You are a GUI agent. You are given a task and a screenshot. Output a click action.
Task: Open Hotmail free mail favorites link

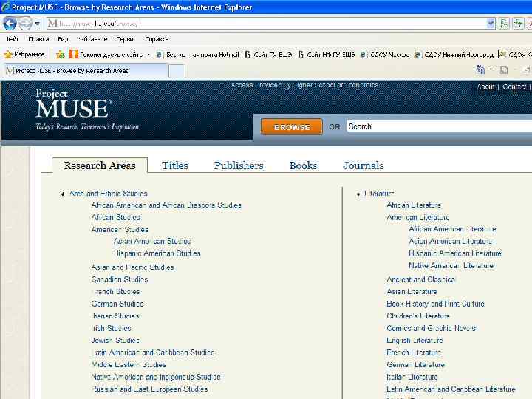click(x=198, y=54)
